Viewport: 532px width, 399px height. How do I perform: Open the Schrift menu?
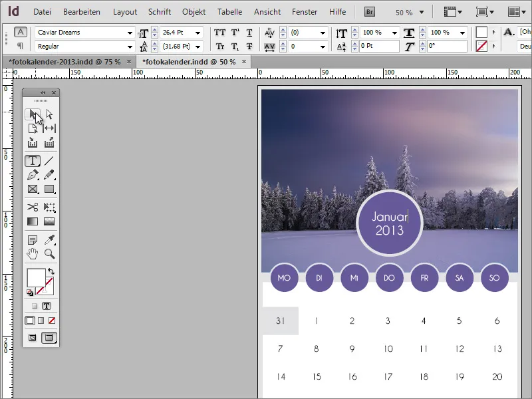[160, 12]
